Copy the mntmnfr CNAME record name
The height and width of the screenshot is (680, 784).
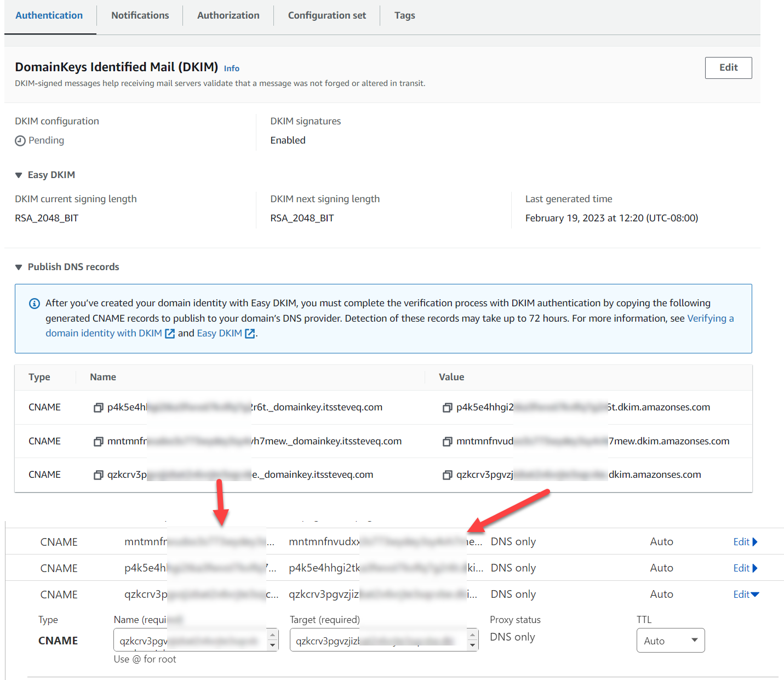coord(99,442)
